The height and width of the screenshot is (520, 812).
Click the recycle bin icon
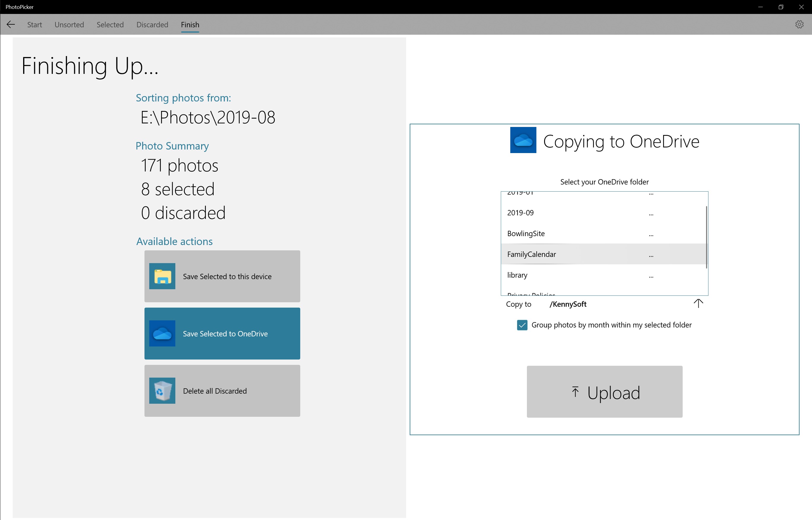click(162, 391)
